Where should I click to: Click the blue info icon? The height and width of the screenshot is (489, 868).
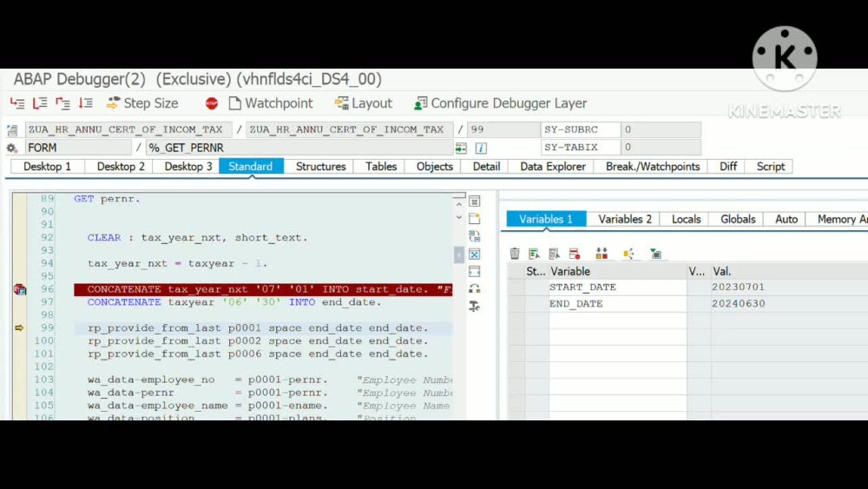point(481,148)
